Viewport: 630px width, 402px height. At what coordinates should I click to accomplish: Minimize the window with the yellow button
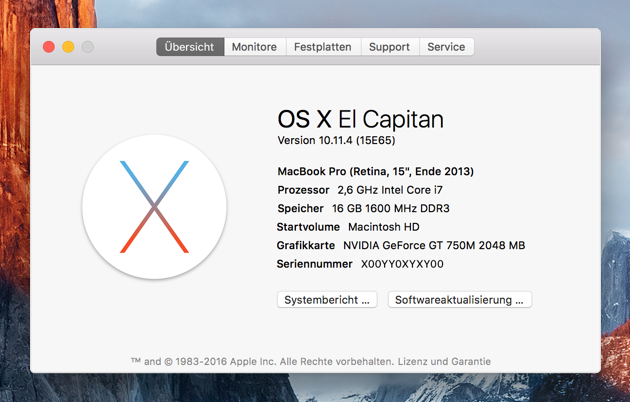point(68,47)
